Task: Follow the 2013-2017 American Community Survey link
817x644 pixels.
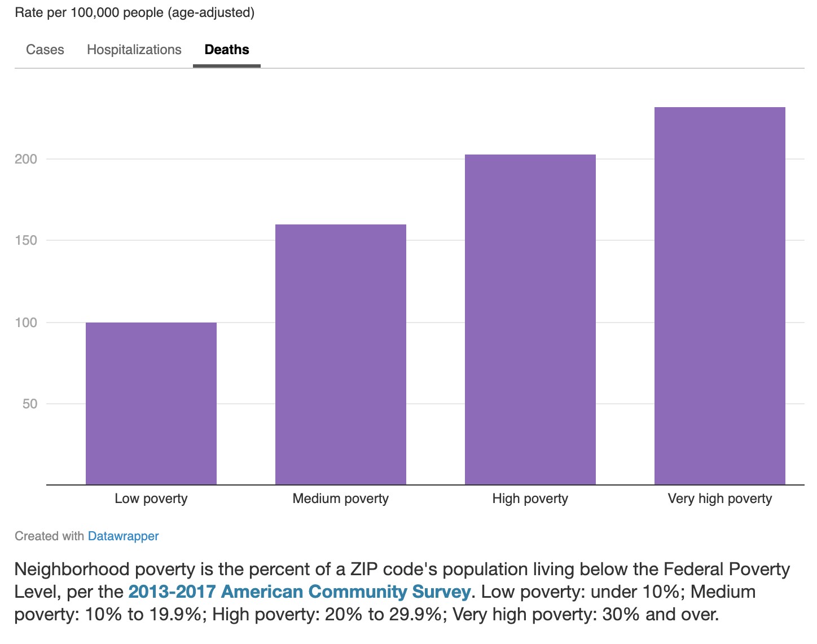Action: tap(299, 592)
